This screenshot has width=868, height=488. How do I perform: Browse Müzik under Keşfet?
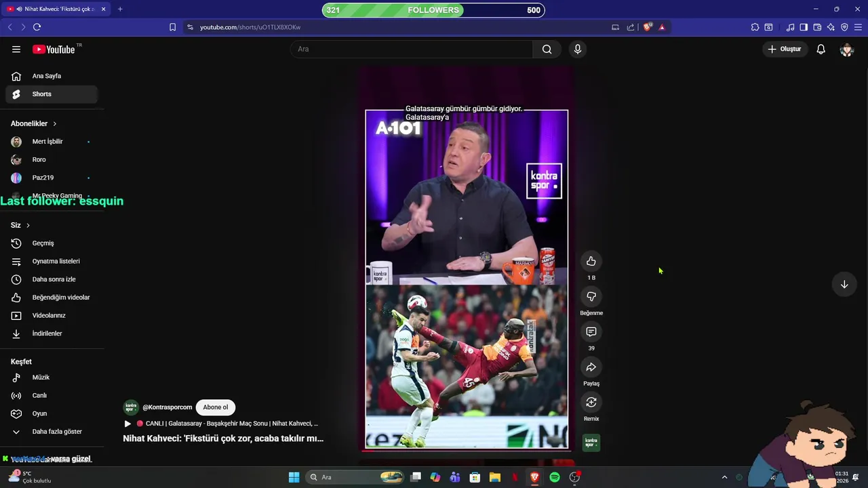click(52, 378)
